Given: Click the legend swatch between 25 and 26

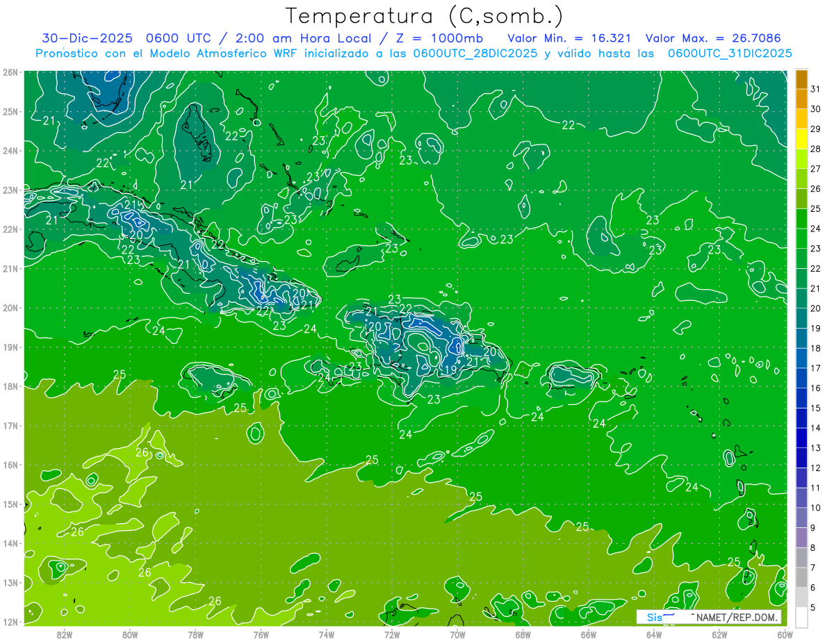Looking at the screenshot, I should tap(801, 198).
